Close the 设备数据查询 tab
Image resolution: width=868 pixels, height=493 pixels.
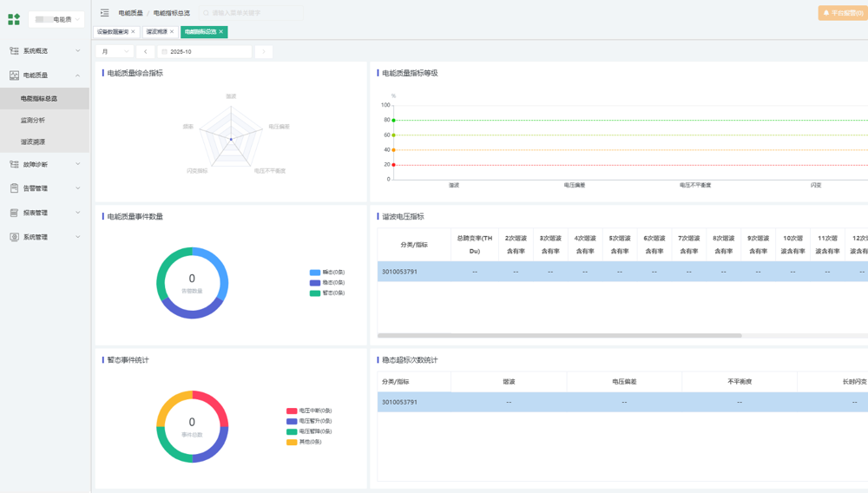[133, 32]
